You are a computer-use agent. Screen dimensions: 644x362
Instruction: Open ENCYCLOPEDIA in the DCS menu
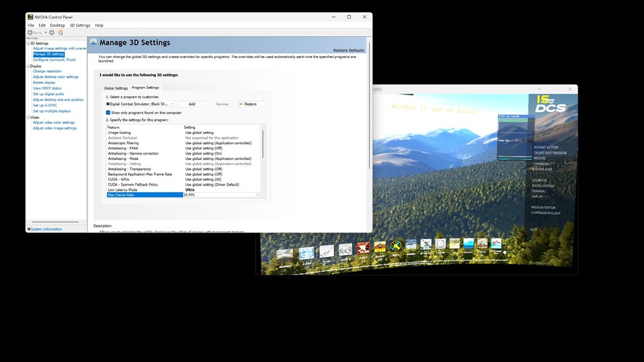[543, 186]
